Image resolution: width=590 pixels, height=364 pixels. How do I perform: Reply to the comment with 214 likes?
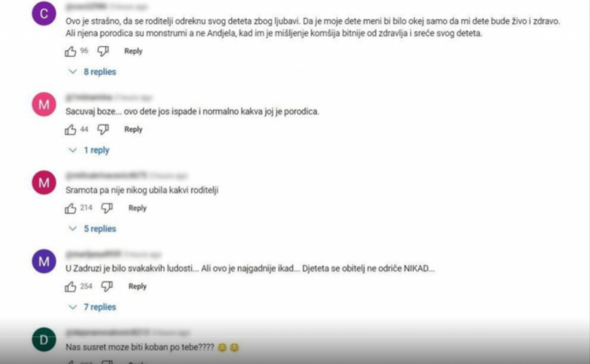tap(138, 208)
